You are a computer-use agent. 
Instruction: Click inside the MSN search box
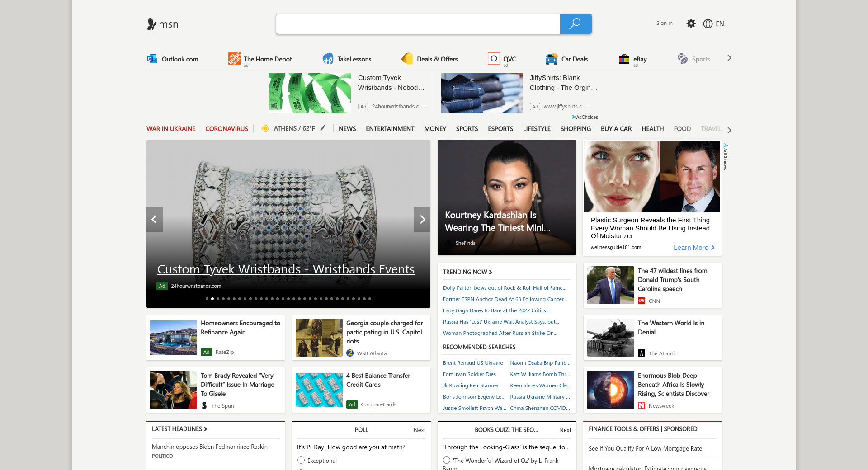click(418, 24)
